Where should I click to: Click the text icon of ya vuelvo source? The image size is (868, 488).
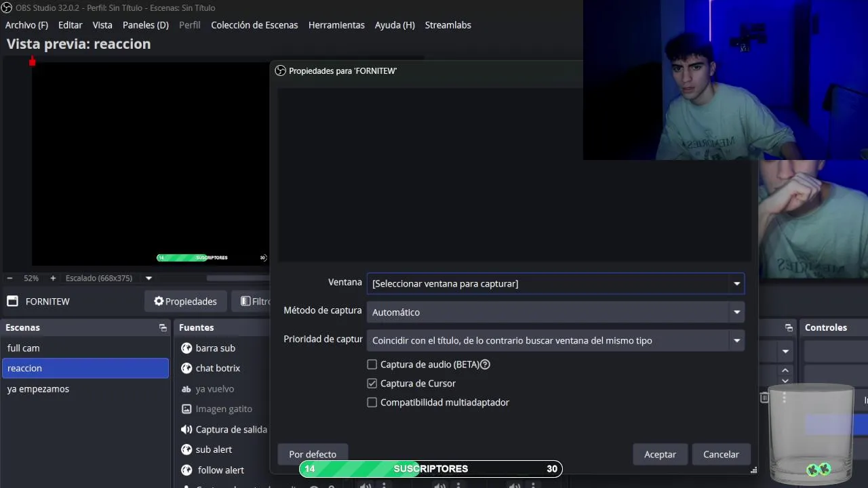(x=186, y=389)
